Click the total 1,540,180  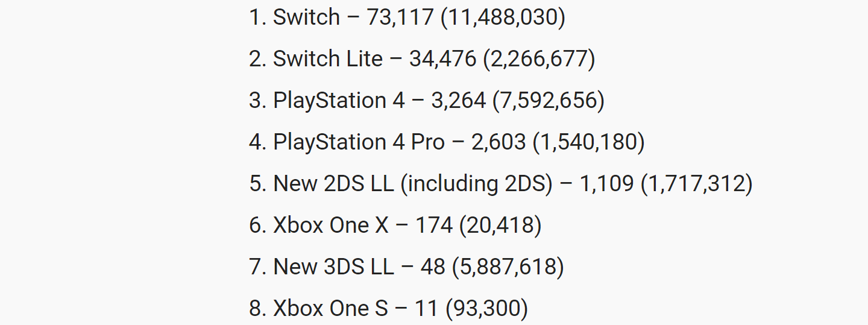pos(589,142)
